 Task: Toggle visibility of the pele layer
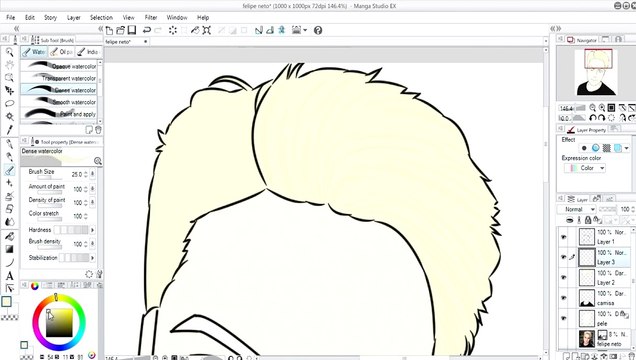[563, 318]
